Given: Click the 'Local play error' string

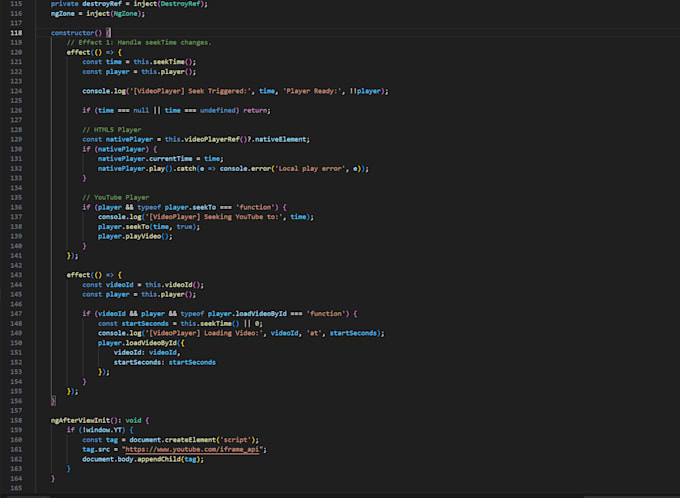Looking at the screenshot, I should coord(310,169).
